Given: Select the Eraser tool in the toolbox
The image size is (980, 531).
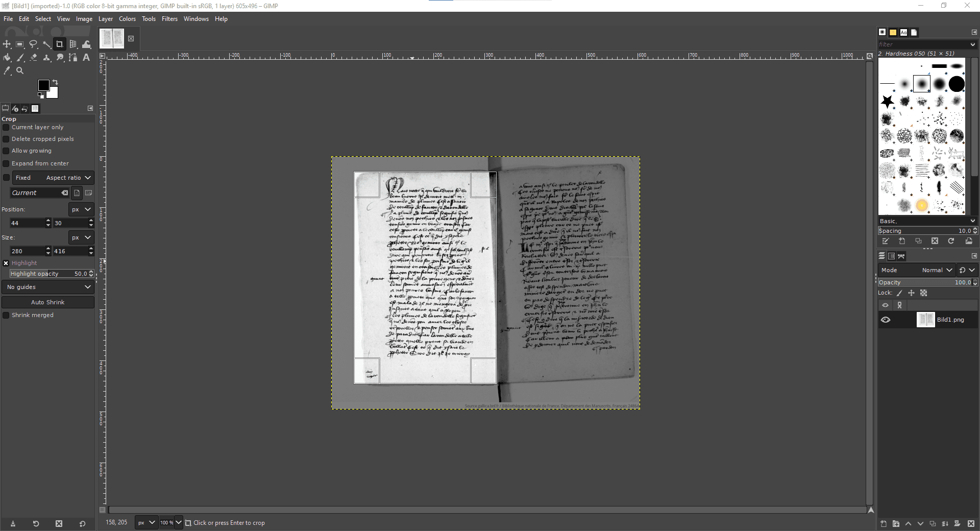Looking at the screenshot, I should click(34, 58).
